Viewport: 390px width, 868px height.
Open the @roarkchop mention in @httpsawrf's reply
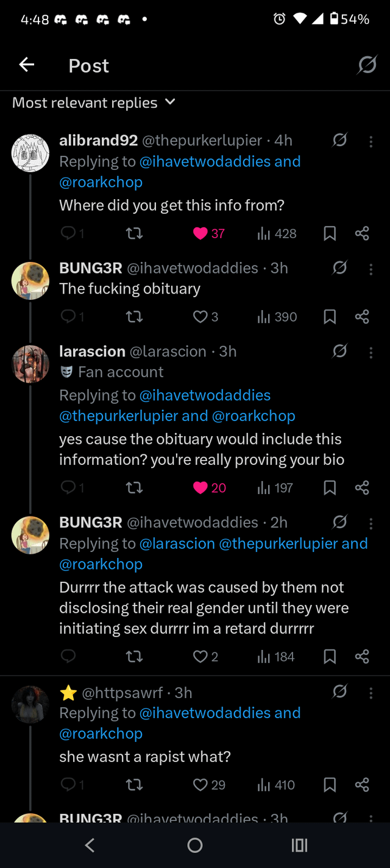[101, 733]
